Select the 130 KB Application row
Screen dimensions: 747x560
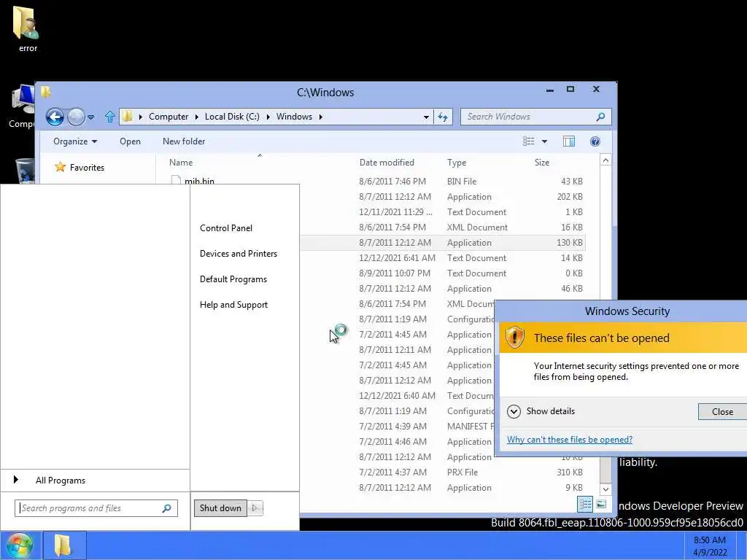coord(442,242)
